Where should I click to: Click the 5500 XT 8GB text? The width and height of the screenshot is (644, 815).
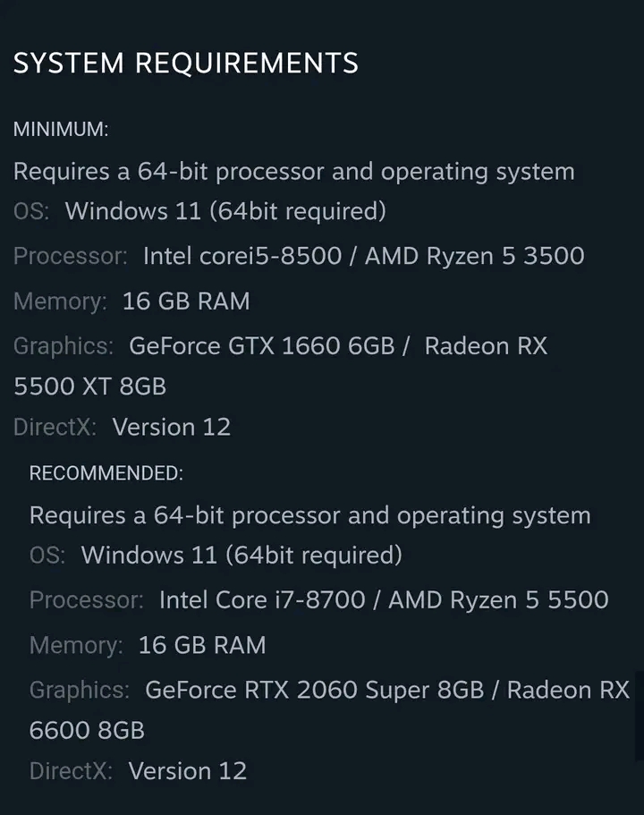pyautogui.click(x=89, y=386)
